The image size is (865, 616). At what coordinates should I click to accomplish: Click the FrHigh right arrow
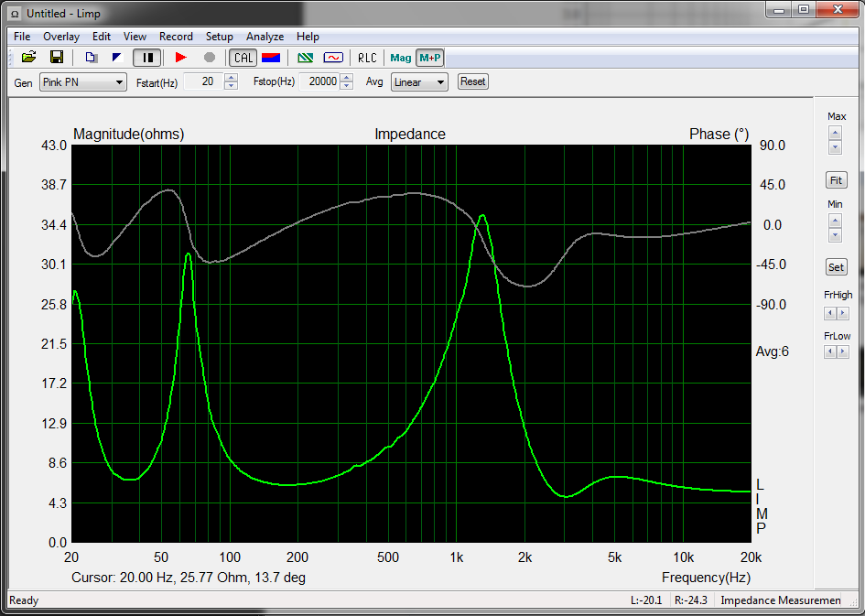[842, 313]
